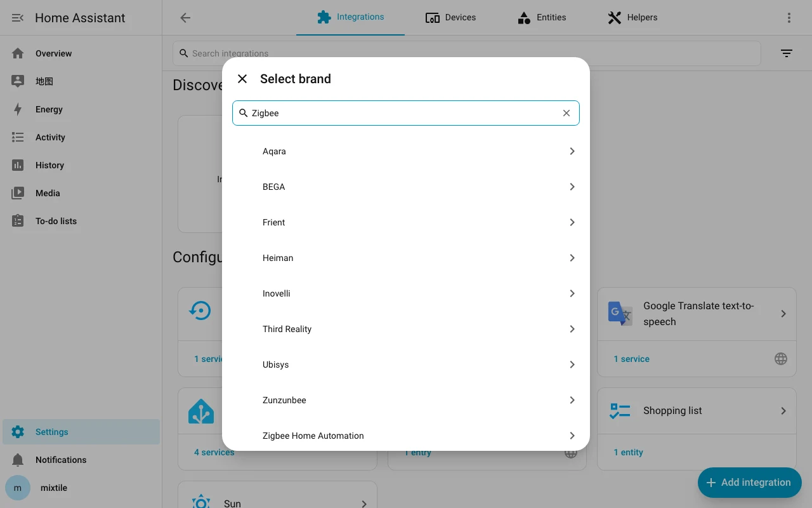Expand the Heiman brand chevron
The image size is (812, 508).
click(x=572, y=258)
